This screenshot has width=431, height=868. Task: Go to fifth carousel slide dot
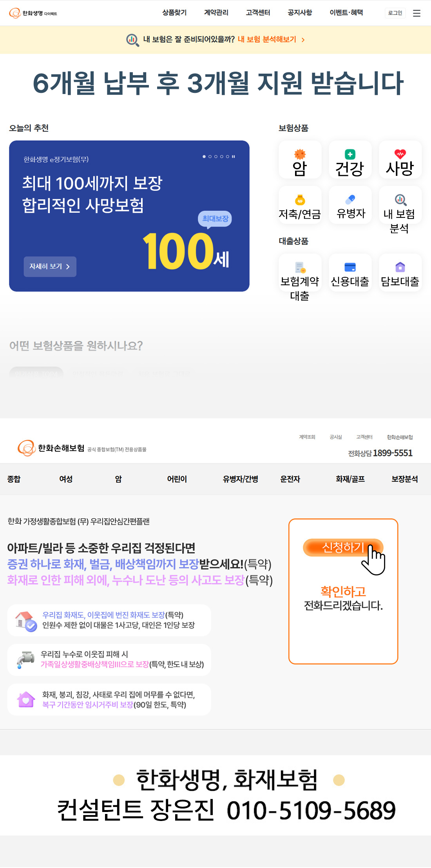[228, 157]
